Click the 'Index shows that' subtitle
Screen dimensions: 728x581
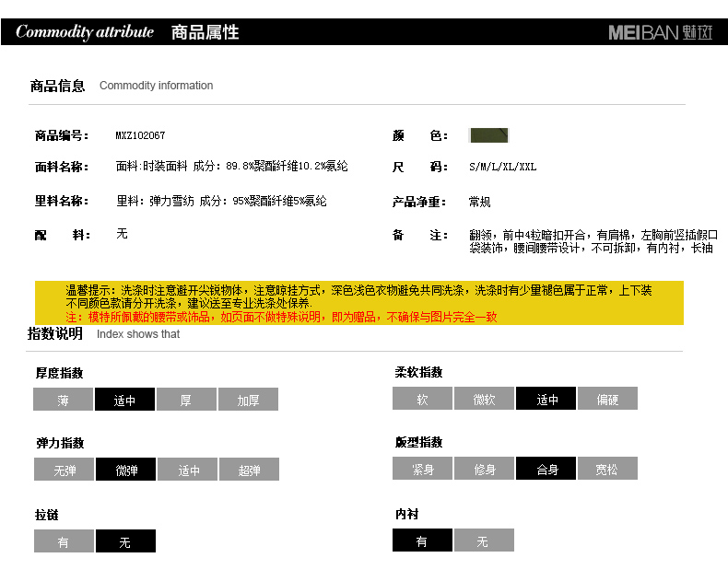click(x=138, y=334)
